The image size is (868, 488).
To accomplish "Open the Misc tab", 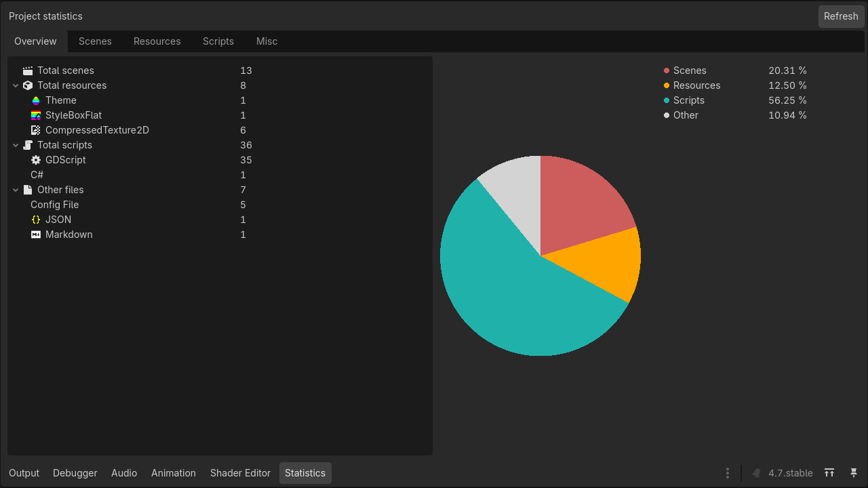I will tap(267, 41).
